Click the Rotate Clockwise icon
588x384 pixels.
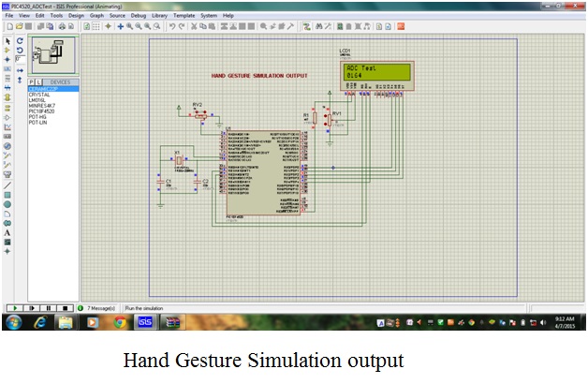[x=22, y=41]
